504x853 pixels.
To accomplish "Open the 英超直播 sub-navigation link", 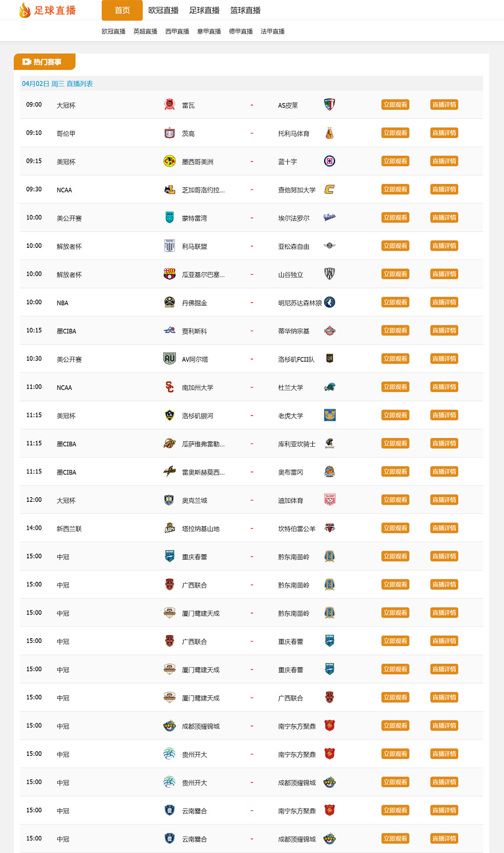I will pyautogui.click(x=145, y=31).
